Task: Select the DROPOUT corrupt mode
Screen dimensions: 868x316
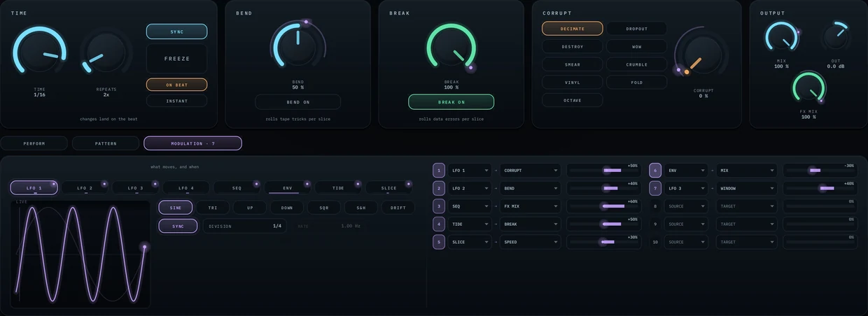Action: click(636, 29)
